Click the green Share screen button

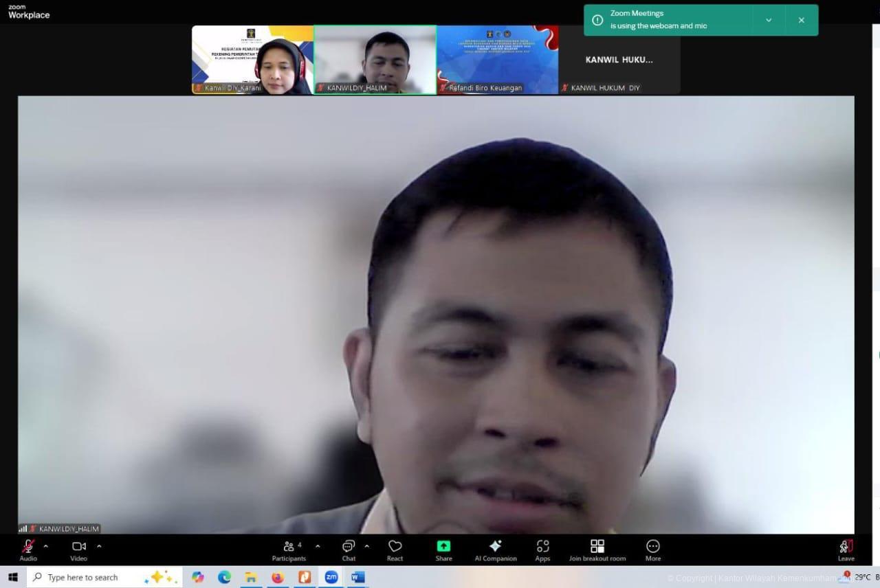coord(443,549)
